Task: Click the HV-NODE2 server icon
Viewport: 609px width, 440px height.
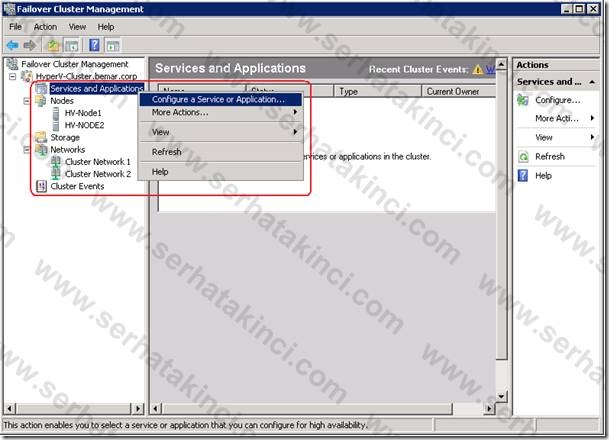Action: click(x=56, y=125)
